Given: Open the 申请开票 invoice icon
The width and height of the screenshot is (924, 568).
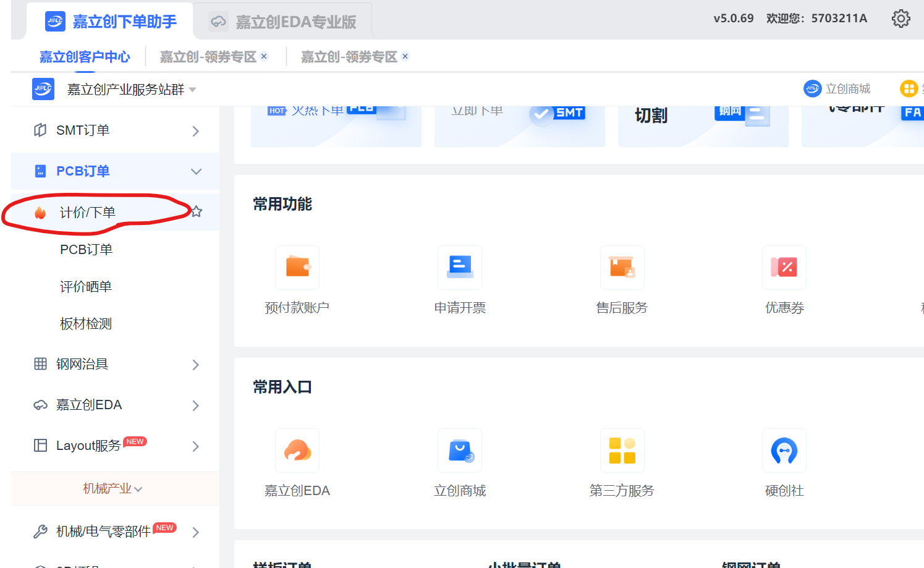Looking at the screenshot, I should tap(460, 268).
